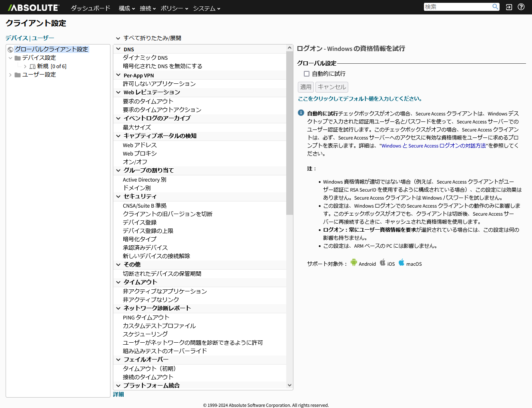Select PING タイムアウト setting
This screenshot has width=532, height=408.
pyautogui.click(x=146, y=317)
